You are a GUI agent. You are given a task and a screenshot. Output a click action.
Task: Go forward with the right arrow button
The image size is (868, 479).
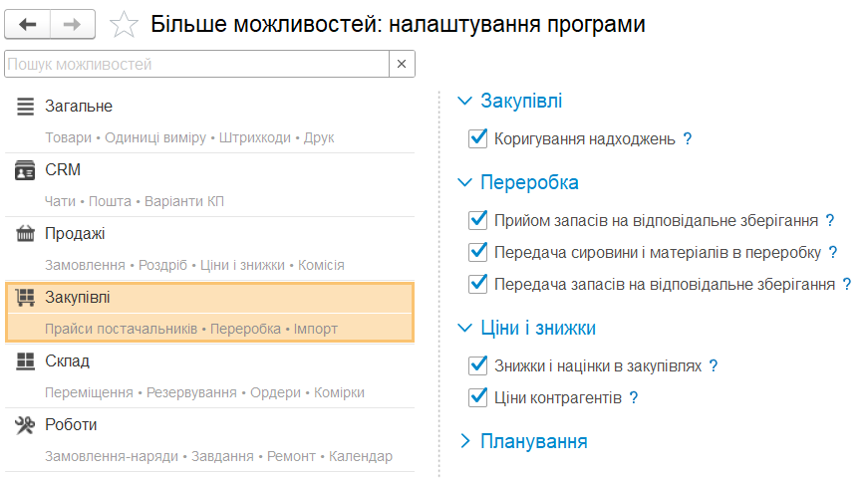pos(73,24)
